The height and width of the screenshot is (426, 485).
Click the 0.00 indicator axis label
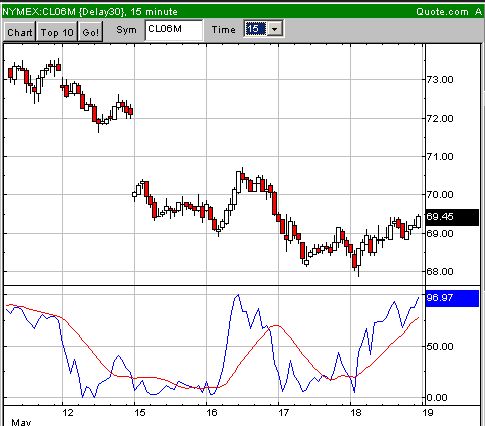tap(437, 398)
